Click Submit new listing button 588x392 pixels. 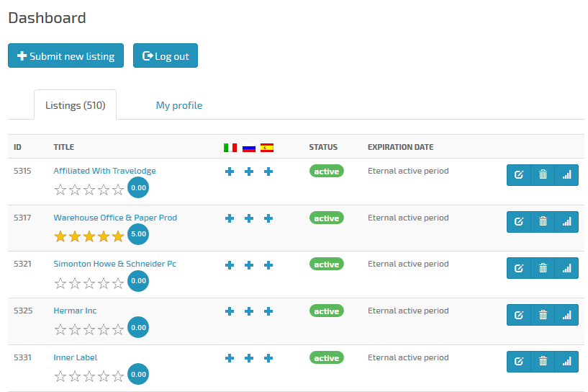[x=65, y=55]
